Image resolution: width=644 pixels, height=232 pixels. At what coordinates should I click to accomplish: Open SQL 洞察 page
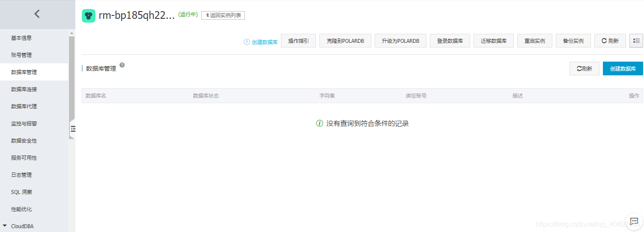(21, 192)
